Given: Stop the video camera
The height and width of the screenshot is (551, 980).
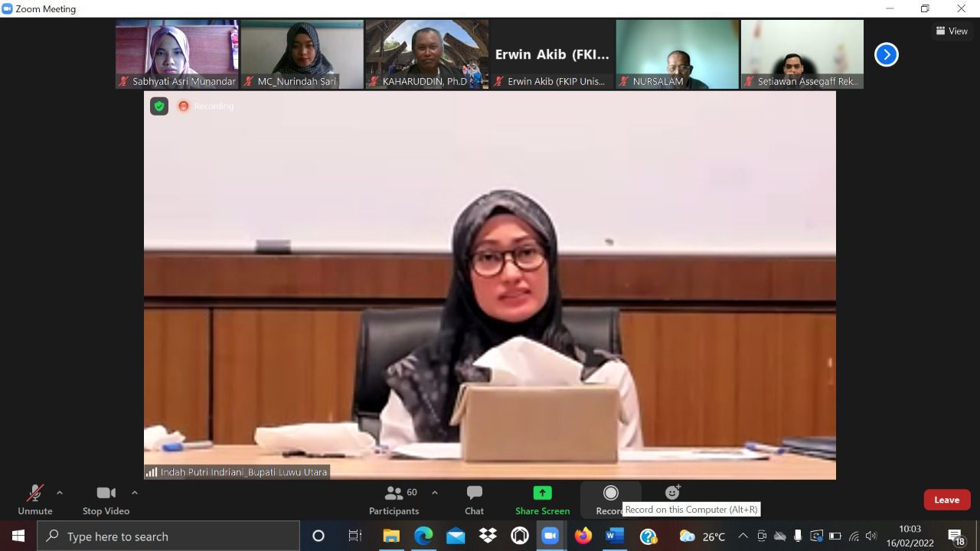Looking at the screenshot, I should 106,500.
